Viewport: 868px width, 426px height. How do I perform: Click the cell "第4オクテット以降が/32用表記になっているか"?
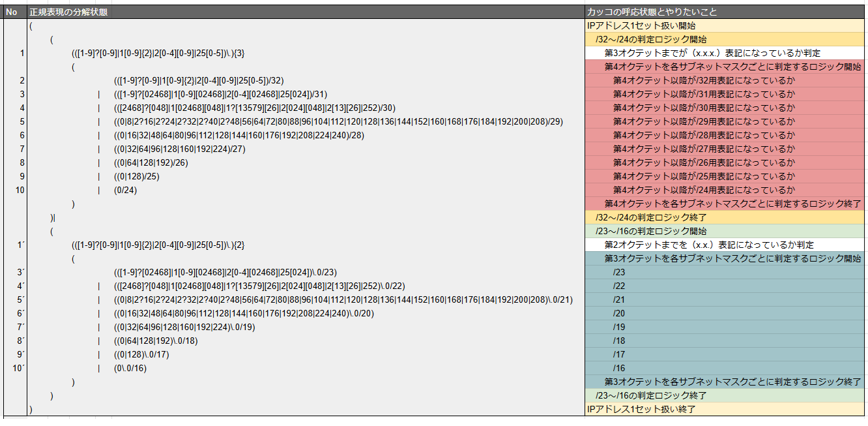(x=725, y=81)
